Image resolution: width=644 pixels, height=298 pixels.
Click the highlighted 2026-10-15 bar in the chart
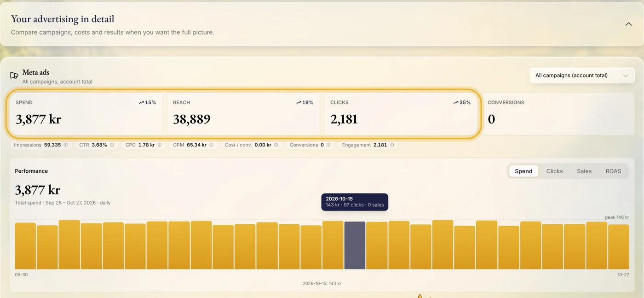click(355, 245)
